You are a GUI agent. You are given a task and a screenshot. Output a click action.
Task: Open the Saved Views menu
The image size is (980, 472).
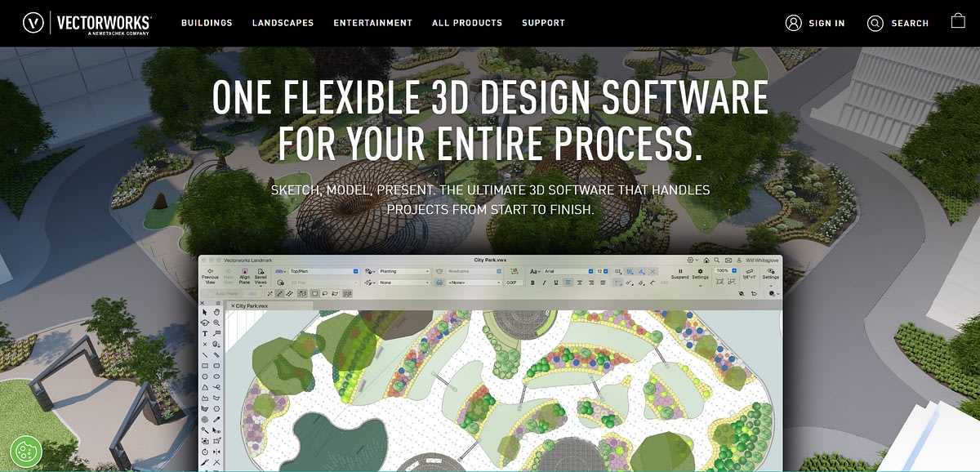pyautogui.click(x=261, y=278)
